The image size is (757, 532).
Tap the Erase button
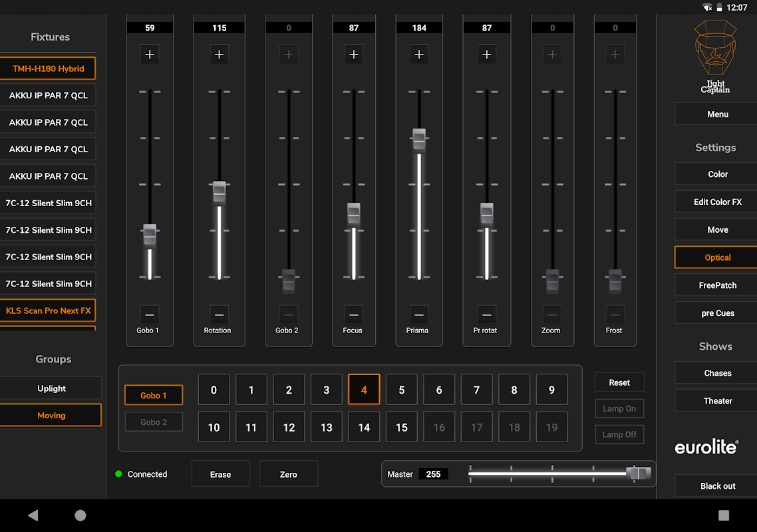click(x=221, y=474)
